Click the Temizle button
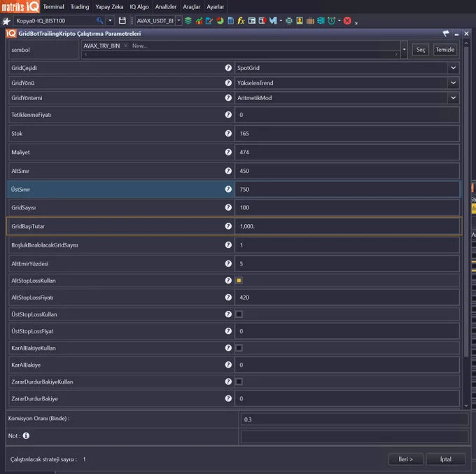 coord(445,50)
